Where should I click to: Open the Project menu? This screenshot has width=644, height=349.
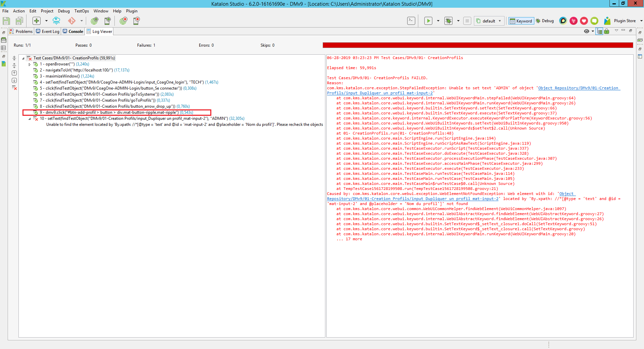click(47, 11)
